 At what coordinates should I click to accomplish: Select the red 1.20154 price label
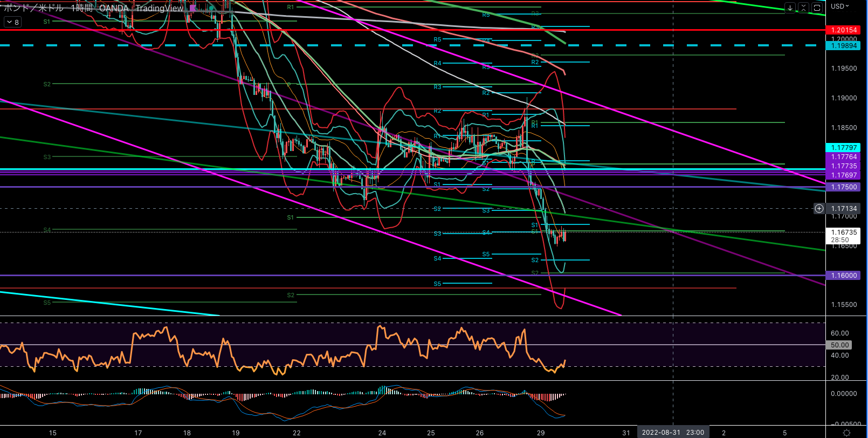[844, 30]
